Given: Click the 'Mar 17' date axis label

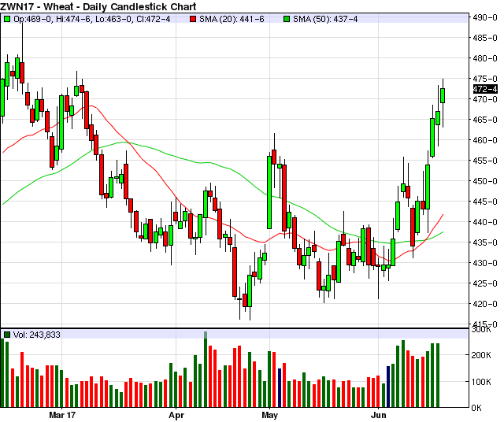Looking at the screenshot, I should tap(62, 415).
